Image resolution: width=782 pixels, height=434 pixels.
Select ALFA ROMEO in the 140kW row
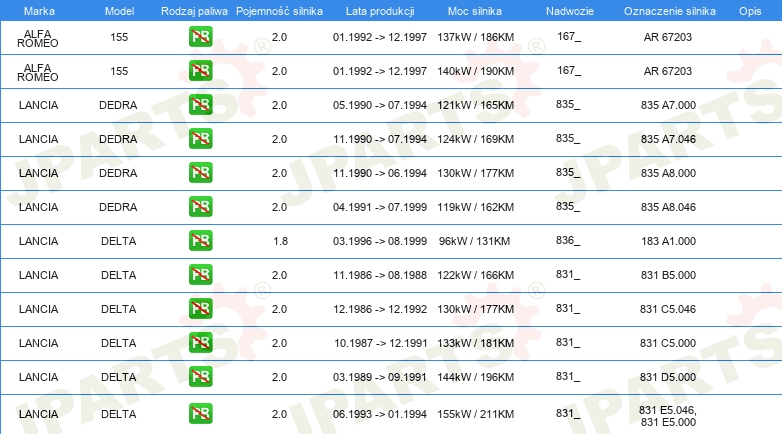click(x=38, y=72)
